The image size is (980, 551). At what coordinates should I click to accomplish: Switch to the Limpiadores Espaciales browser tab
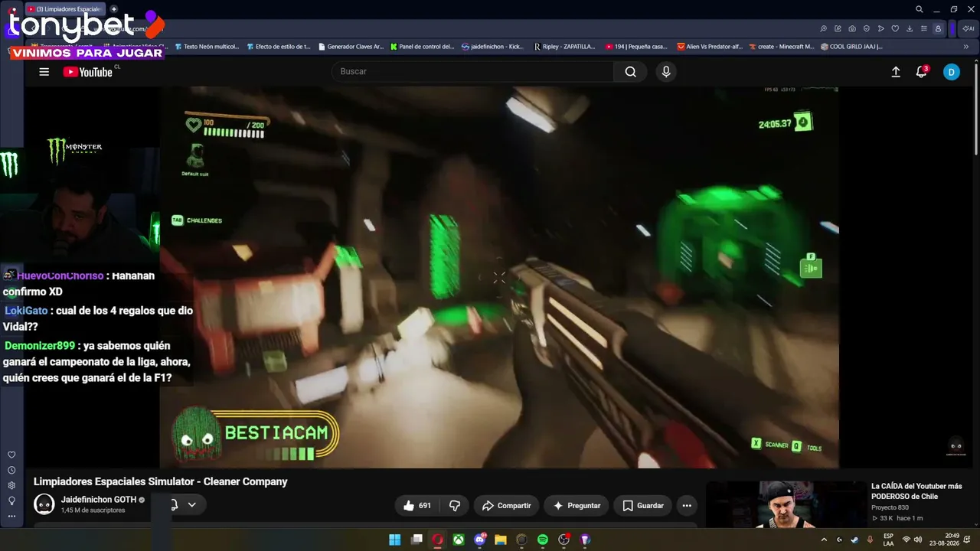pyautogui.click(x=65, y=9)
